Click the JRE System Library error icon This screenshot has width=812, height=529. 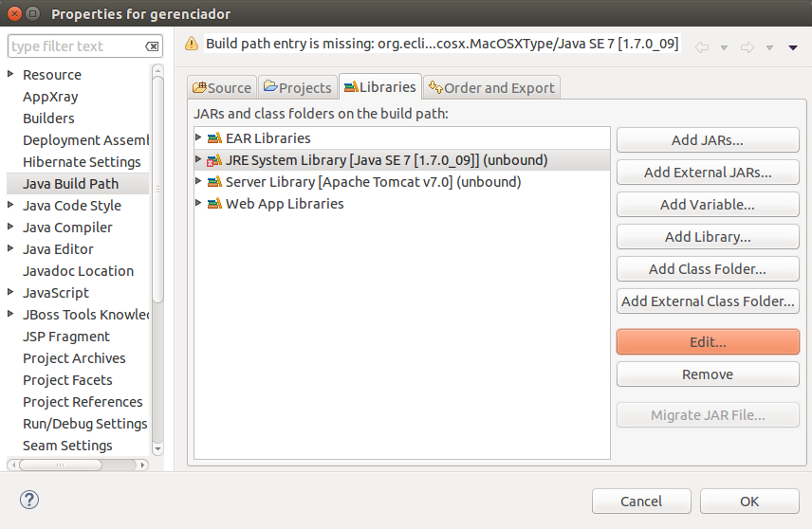click(x=214, y=160)
